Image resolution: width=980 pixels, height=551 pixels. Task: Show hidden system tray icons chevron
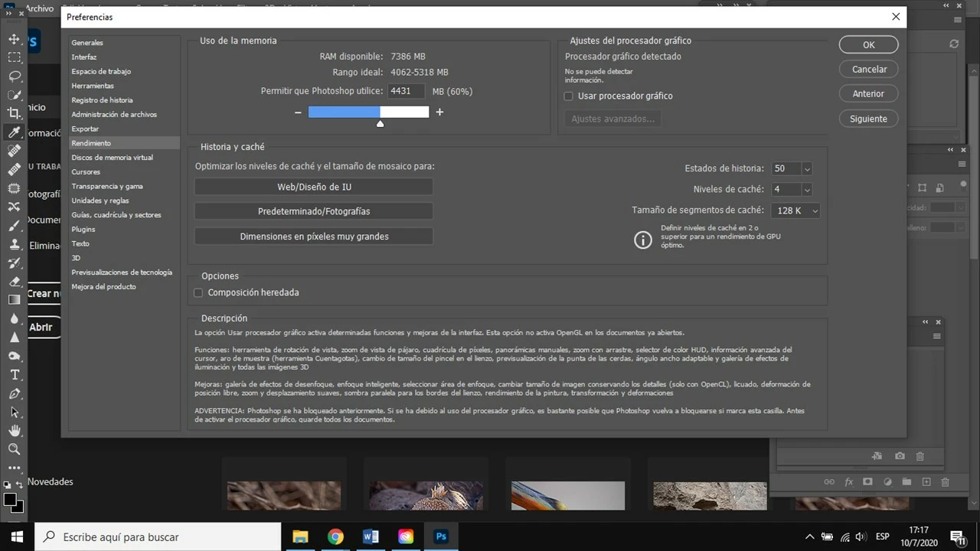(809, 537)
